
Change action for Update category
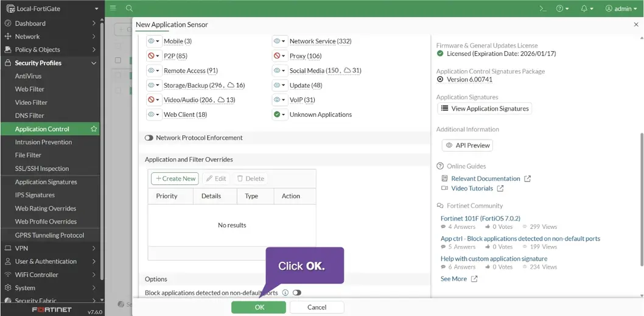[x=280, y=85]
